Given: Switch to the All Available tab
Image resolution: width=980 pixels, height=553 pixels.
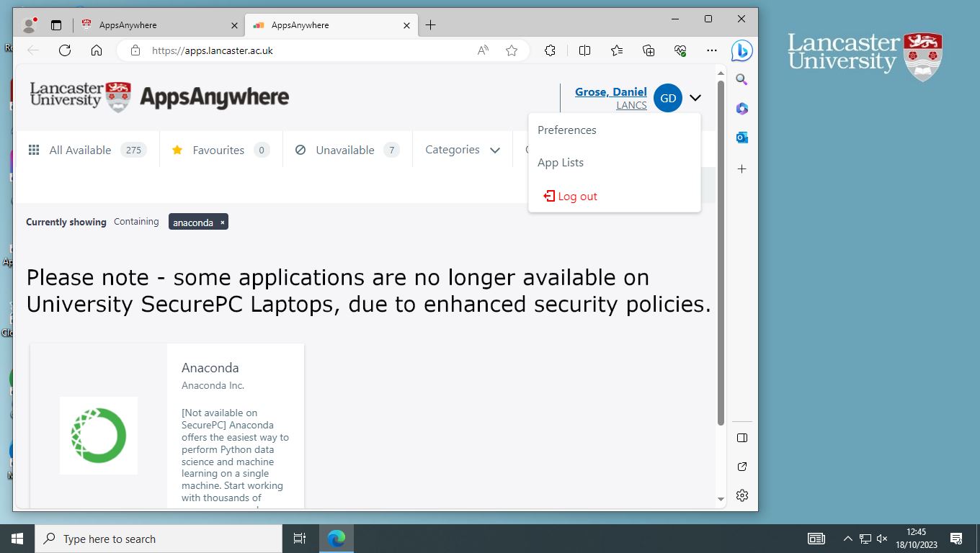Looking at the screenshot, I should [79, 150].
